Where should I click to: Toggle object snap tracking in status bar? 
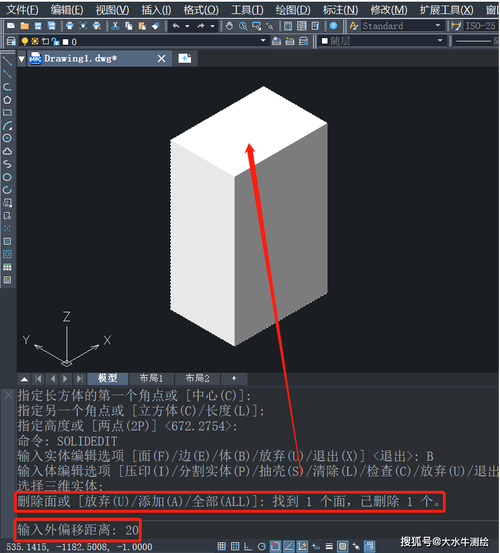click(289, 546)
